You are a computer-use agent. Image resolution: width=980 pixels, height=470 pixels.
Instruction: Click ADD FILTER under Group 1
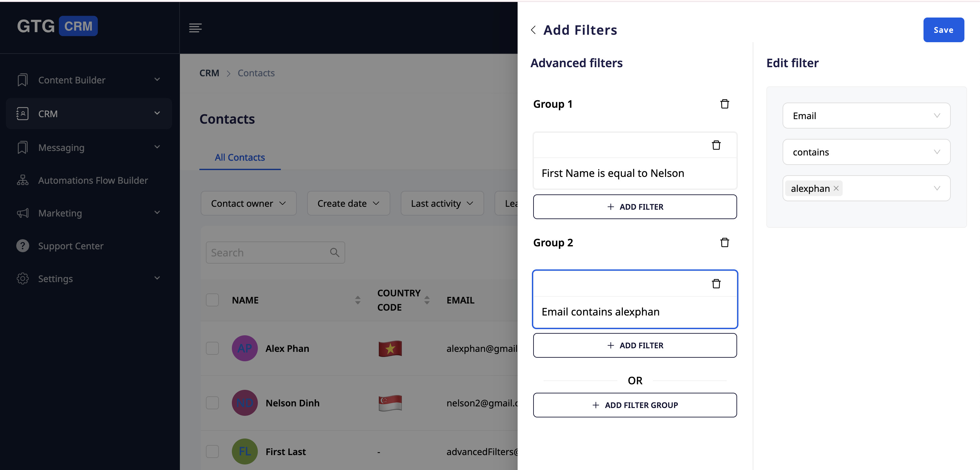[x=635, y=206]
